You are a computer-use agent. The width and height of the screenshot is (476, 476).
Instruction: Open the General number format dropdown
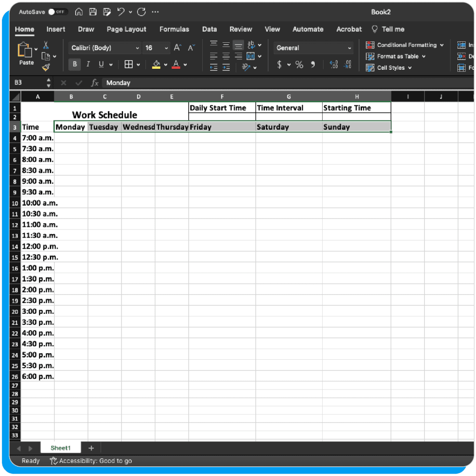(x=313, y=48)
